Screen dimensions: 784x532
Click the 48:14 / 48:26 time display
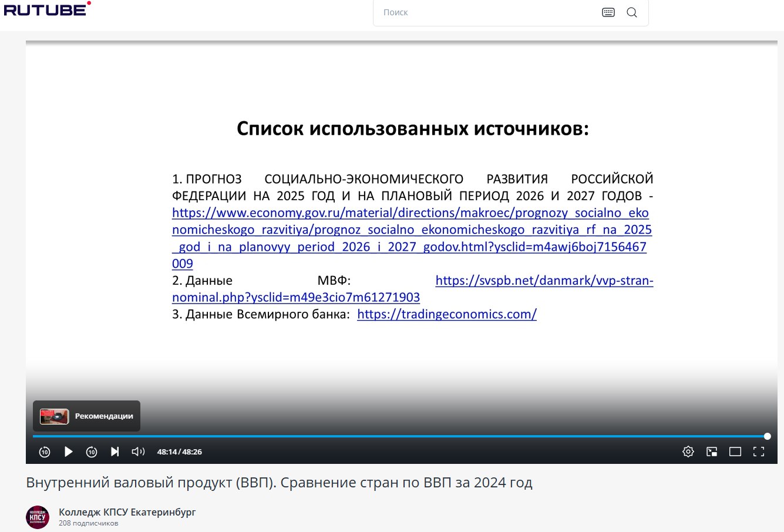(180, 452)
